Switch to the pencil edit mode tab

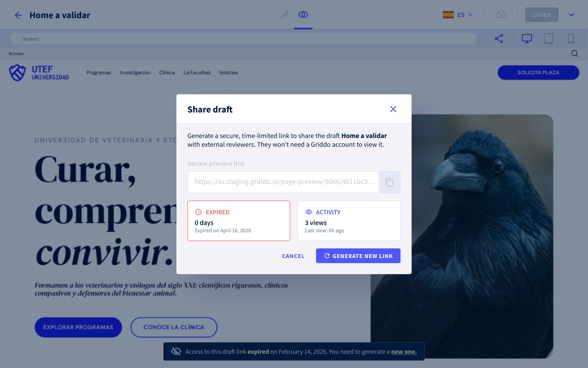click(x=285, y=15)
